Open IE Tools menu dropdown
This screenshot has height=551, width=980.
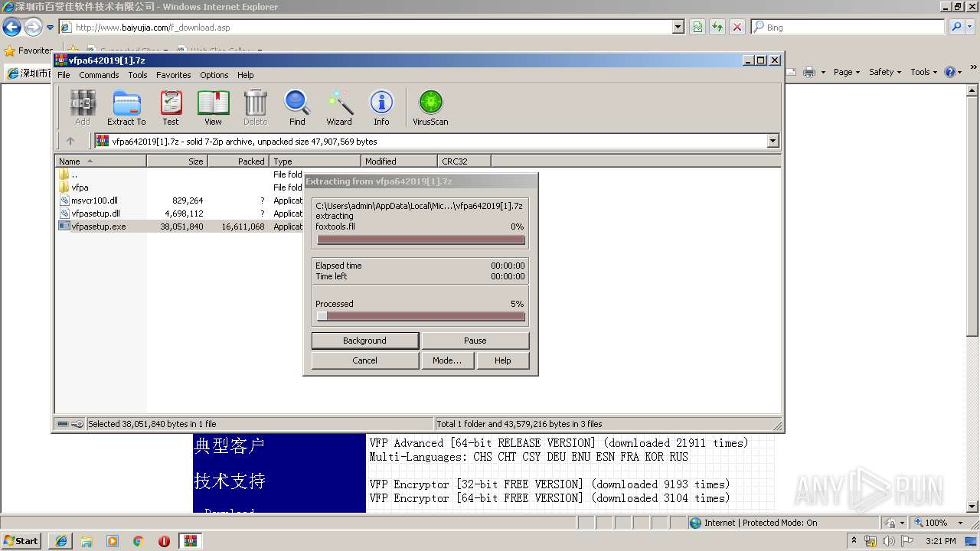(924, 72)
